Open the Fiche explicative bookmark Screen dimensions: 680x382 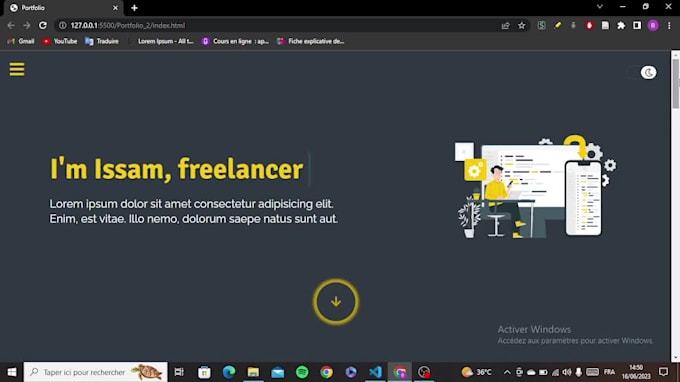(x=311, y=41)
